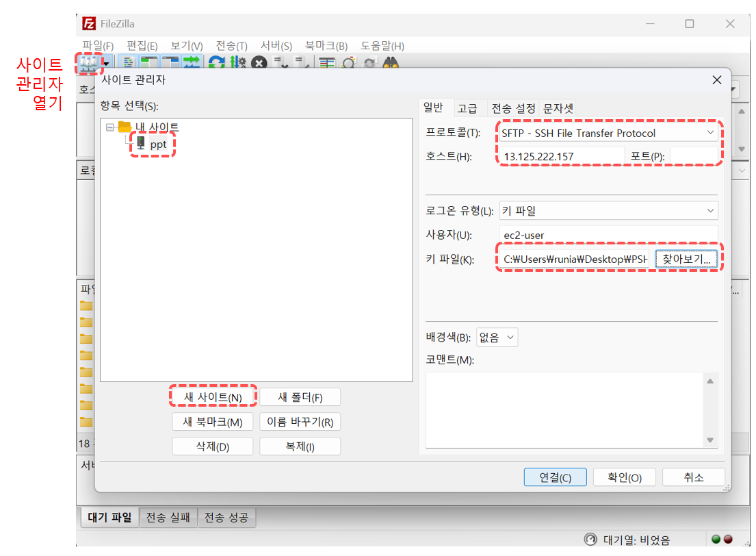Screen dimensions: 756x556
Task: Click the 새 사이트(N) button
Action: click(x=213, y=396)
